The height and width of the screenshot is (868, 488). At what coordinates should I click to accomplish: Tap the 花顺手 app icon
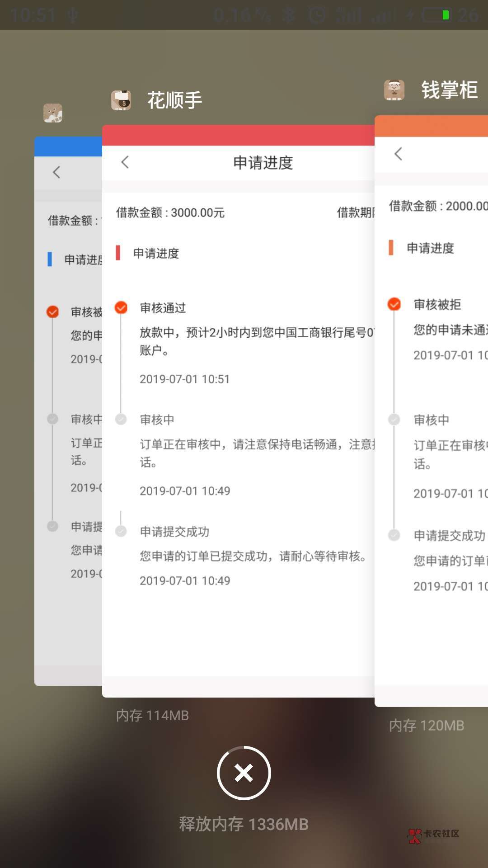point(121,100)
